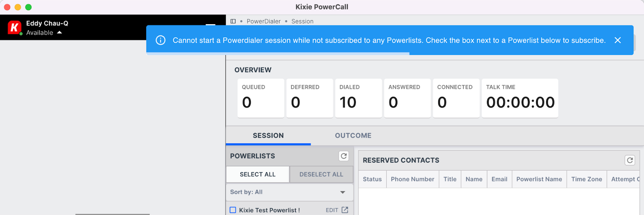The height and width of the screenshot is (215, 644).
Task: Expand the Available status dropdown arrow
Action: tap(60, 33)
